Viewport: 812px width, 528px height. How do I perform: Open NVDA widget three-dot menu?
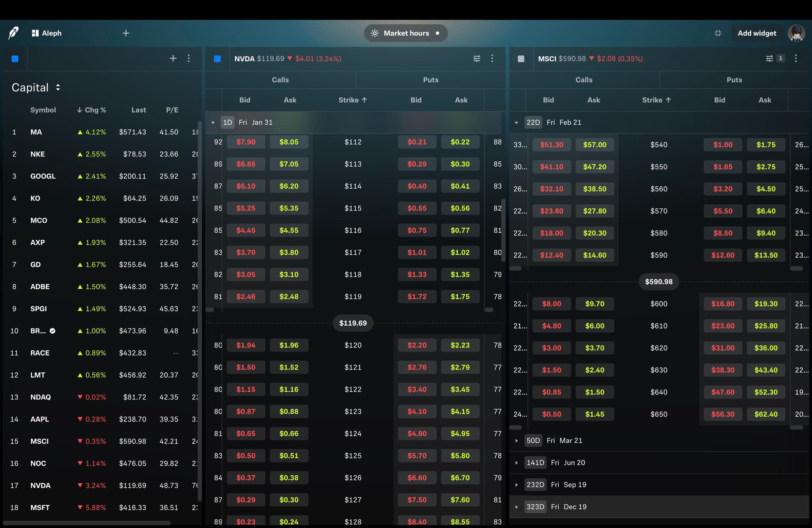pos(492,58)
